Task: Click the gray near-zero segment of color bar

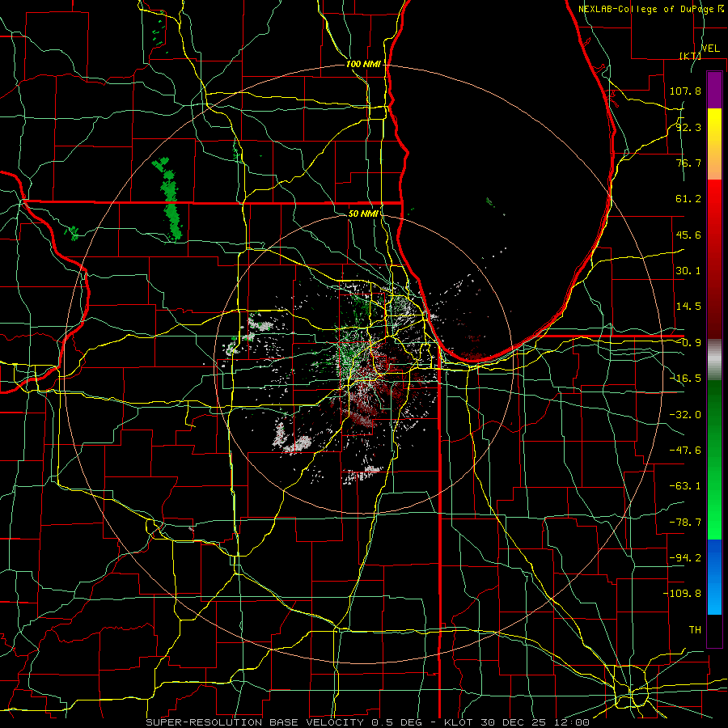Action: pos(714,360)
